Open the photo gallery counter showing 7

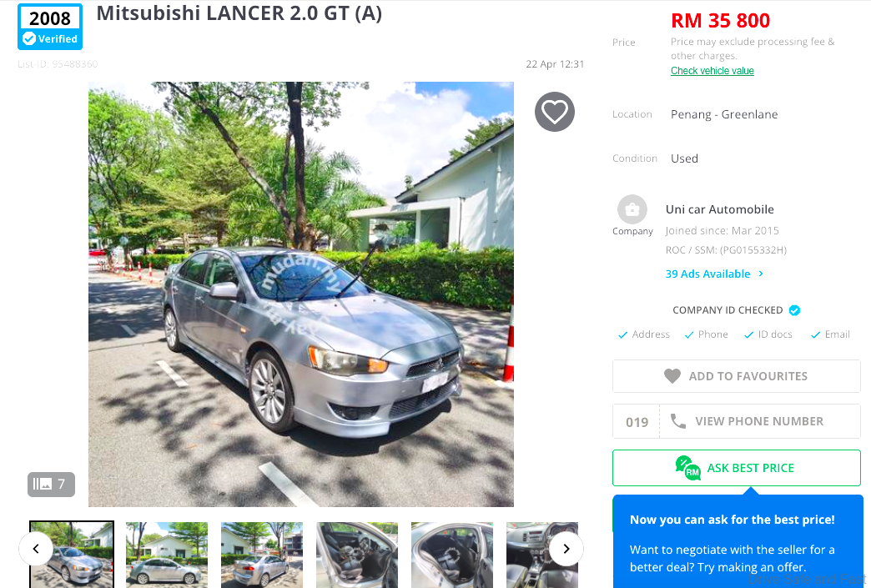51,485
